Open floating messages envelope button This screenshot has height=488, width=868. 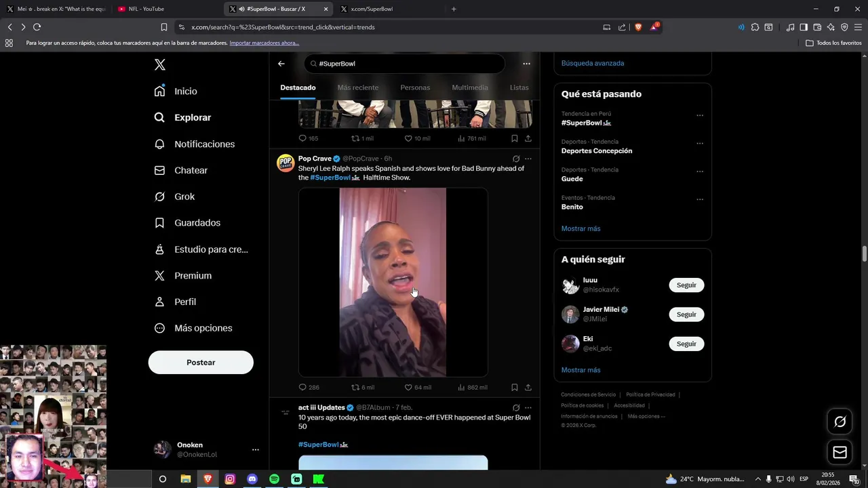tap(840, 452)
